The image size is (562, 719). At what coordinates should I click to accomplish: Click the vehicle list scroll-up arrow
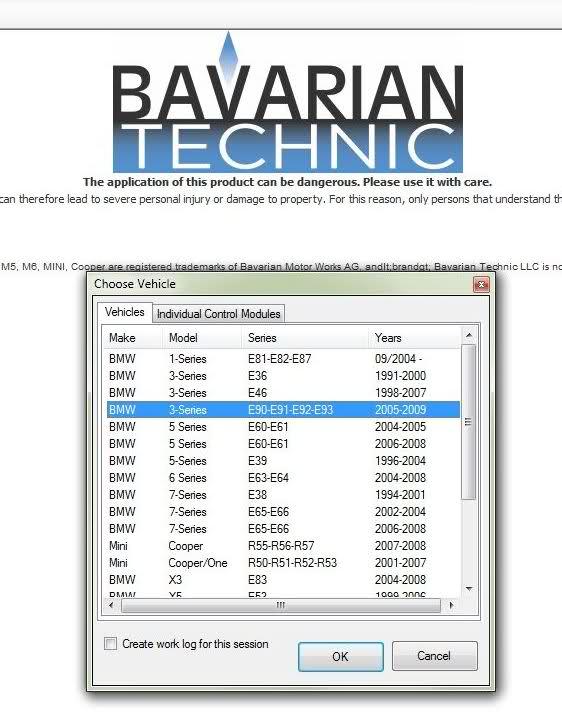coord(468,336)
